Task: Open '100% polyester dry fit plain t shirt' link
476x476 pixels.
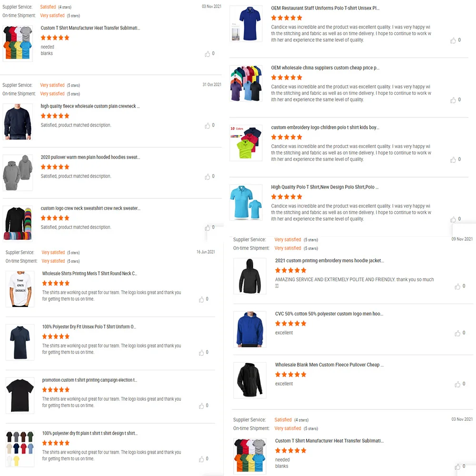Action: [x=90, y=433]
